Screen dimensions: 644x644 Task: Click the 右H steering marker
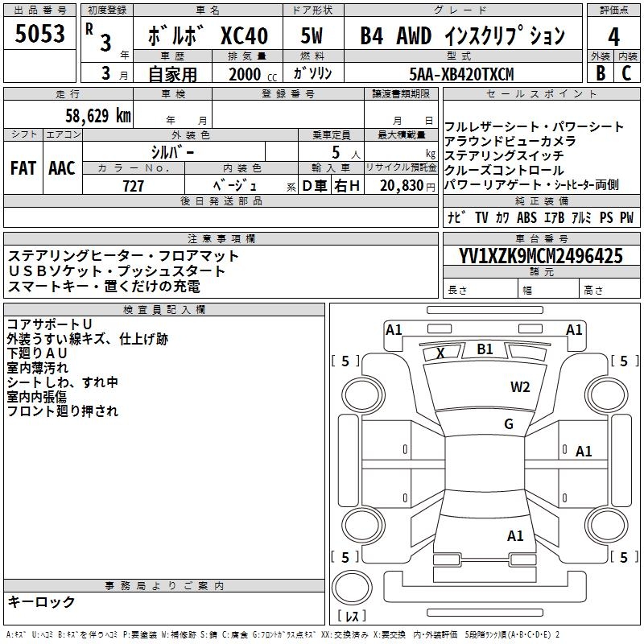[x=347, y=186]
